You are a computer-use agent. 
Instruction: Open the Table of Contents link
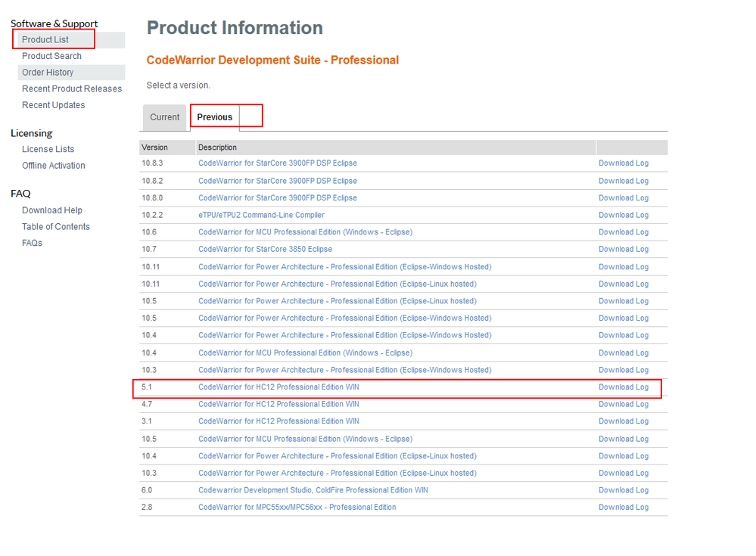pos(55,227)
